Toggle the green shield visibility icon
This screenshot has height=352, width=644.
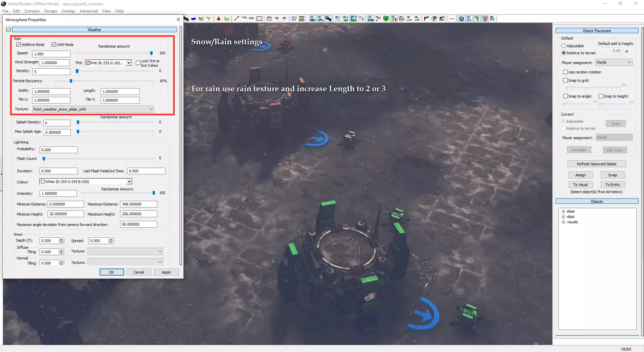click(386, 19)
